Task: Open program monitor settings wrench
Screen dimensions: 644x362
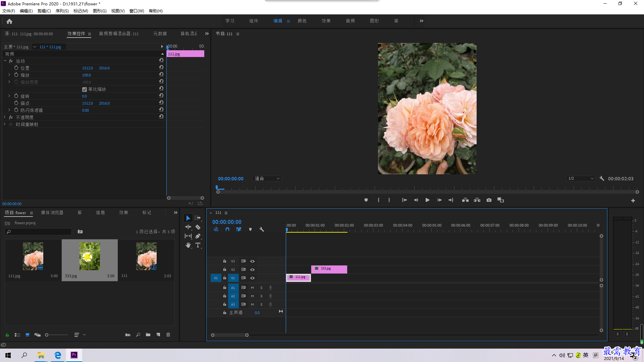Action: point(602,179)
